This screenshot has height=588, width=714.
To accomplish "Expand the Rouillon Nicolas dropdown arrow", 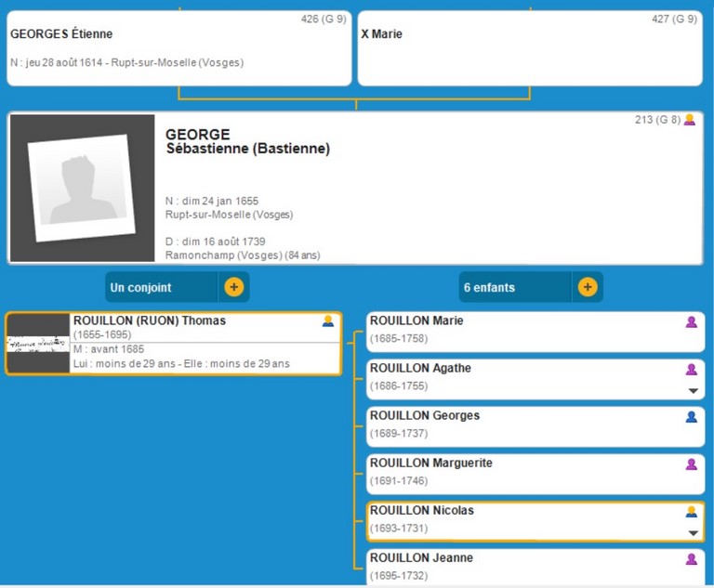I will (692, 533).
